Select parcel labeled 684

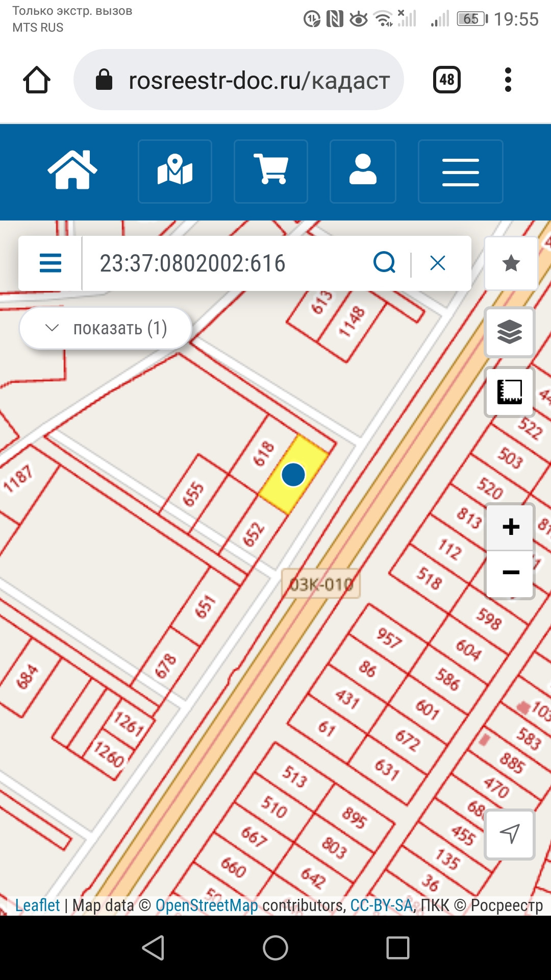coord(27,677)
